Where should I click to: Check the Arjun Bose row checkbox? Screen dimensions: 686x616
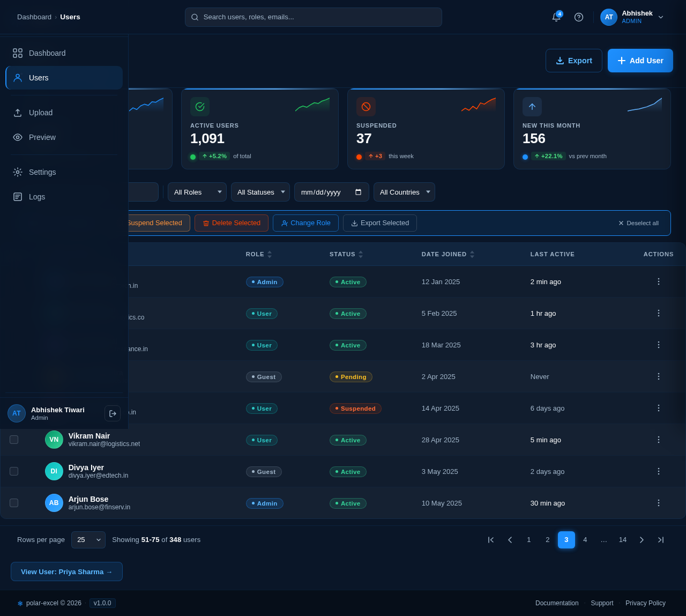pos(14,503)
